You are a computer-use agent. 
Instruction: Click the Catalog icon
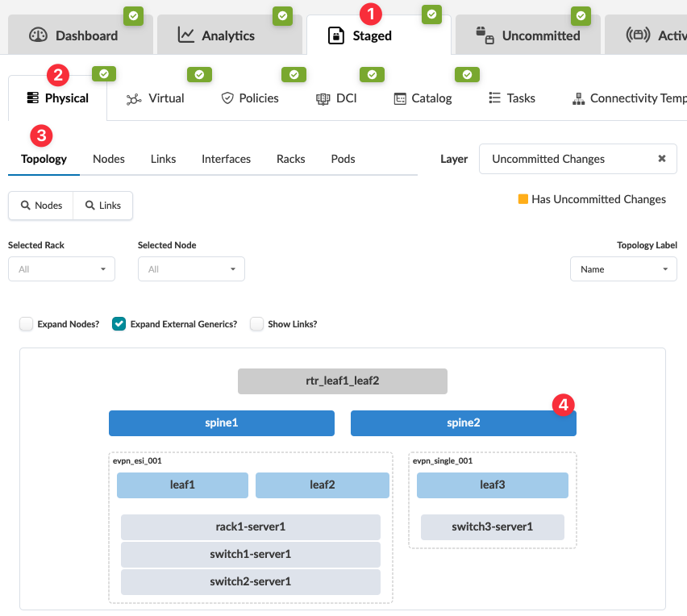coord(400,98)
